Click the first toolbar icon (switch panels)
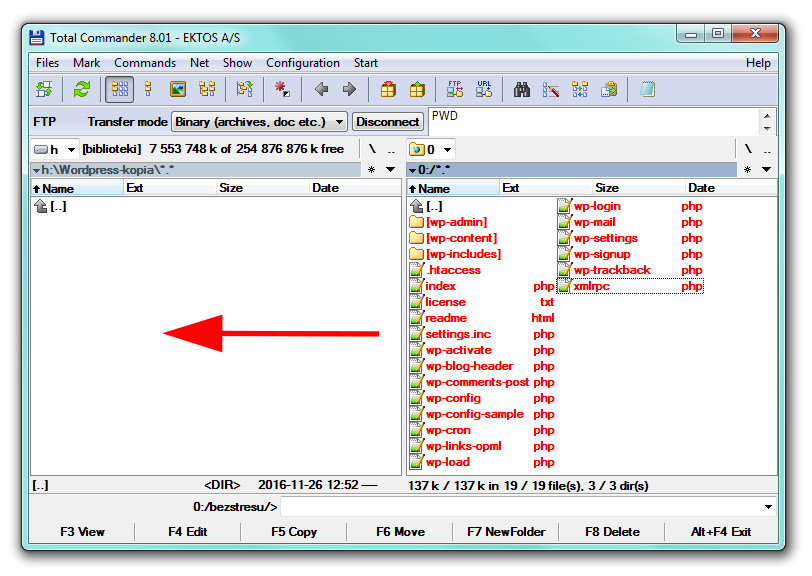812x576 pixels. tap(44, 90)
